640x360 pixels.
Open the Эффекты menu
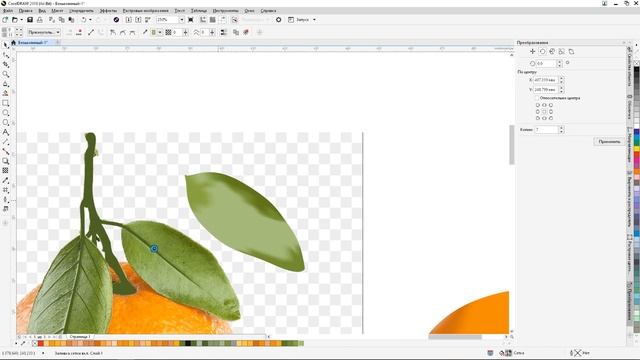pyautogui.click(x=108, y=11)
